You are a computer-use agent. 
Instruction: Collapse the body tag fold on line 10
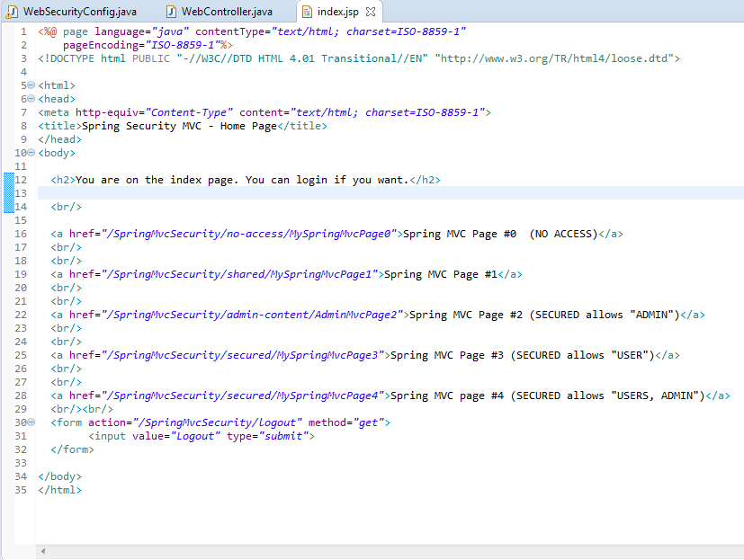(x=31, y=153)
